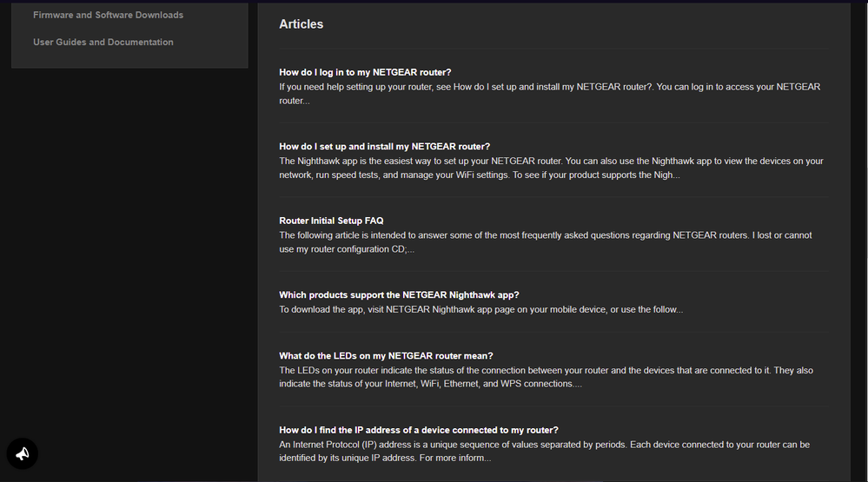The height and width of the screenshot is (482, 868).
Task: Click the excerpt beginning 'The following article is intended'
Action: pyautogui.click(x=546, y=235)
